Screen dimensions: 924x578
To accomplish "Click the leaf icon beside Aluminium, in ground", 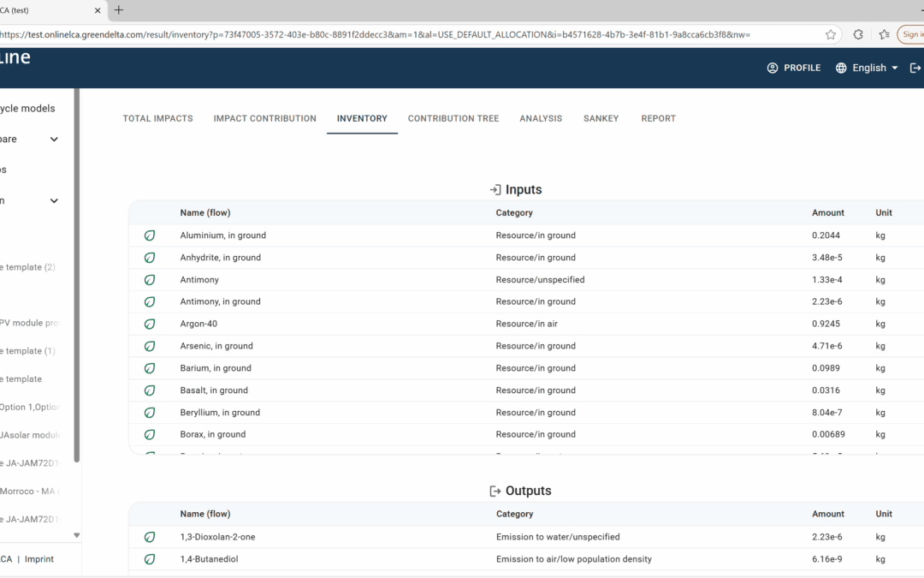I will point(150,235).
